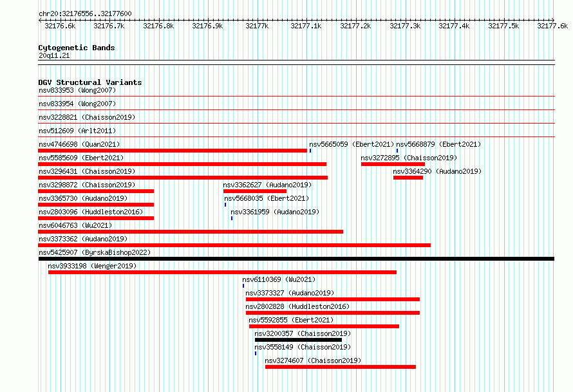Select the nsv3373362 (Audano2019) variant bar
This screenshot has height=392, width=573.
(234, 245)
